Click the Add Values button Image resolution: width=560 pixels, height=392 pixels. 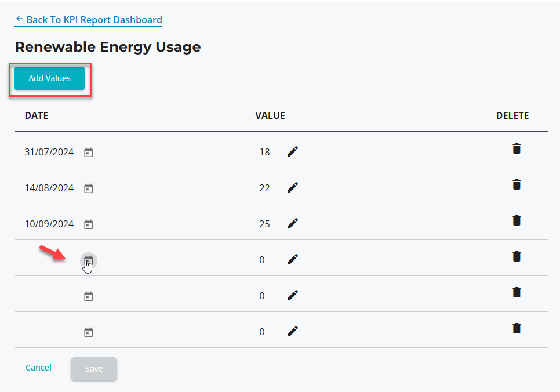tap(50, 78)
